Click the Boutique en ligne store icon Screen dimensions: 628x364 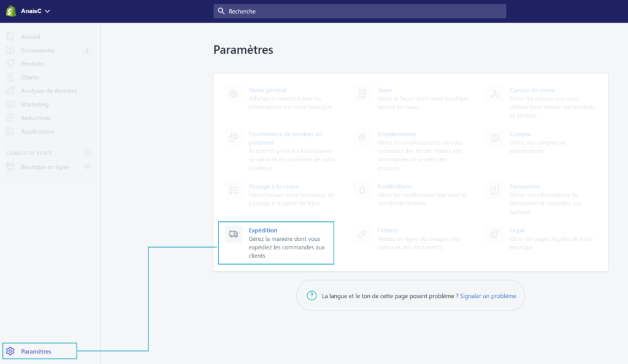(x=10, y=167)
